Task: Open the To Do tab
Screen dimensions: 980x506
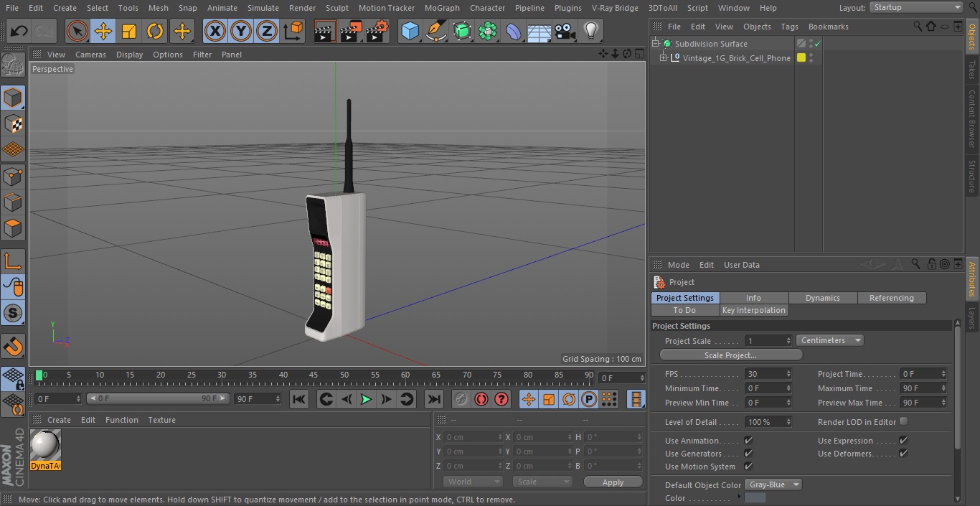Action: point(684,310)
